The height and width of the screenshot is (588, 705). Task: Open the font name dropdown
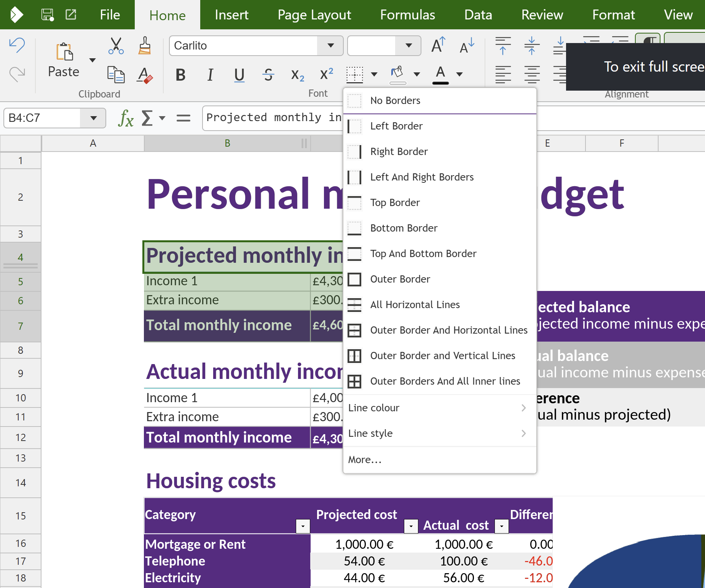click(x=330, y=46)
